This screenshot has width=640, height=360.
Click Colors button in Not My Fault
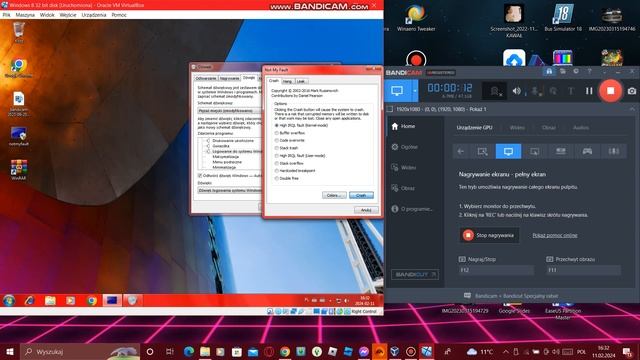[334, 196]
